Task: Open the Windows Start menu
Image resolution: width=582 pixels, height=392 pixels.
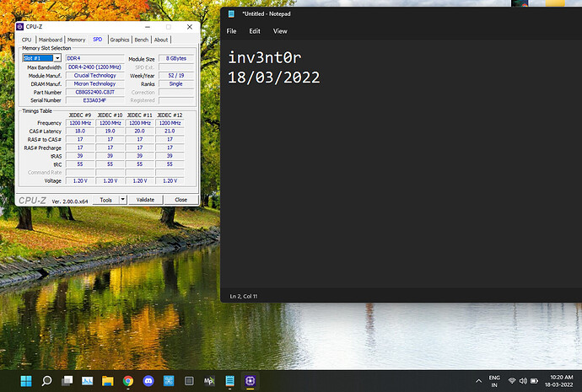Action: click(26, 381)
